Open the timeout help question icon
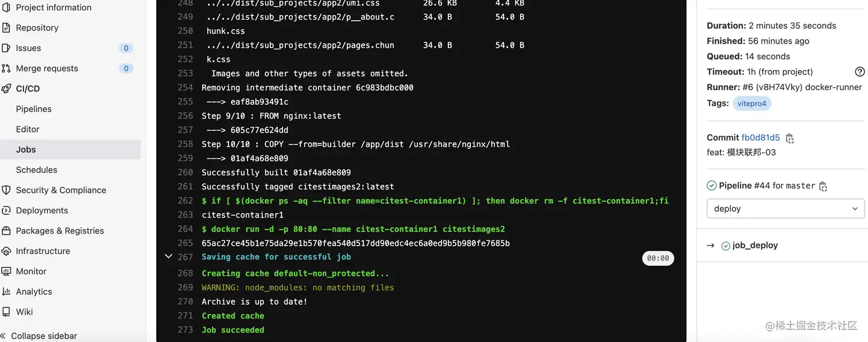 click(x=859, y=72)
